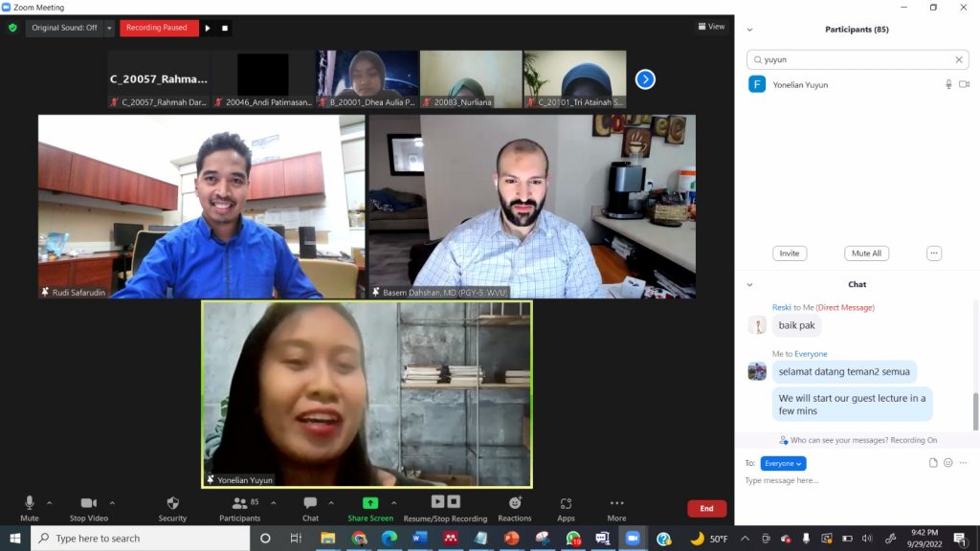
Task: Open the emoji picker in chat
Action: (948, 463)
